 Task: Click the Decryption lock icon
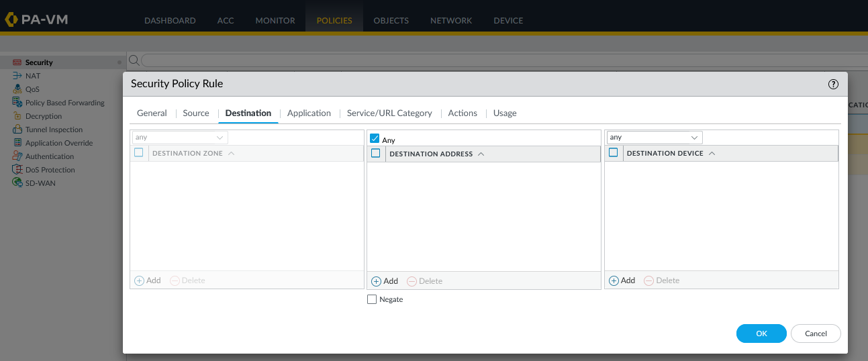coord(17,116)
